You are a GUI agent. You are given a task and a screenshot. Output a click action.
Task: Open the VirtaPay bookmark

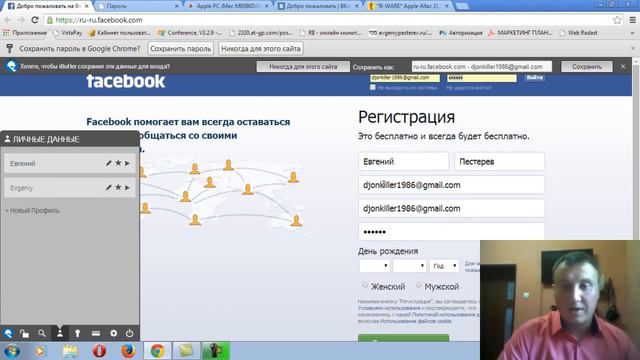(x=68, y=33)
